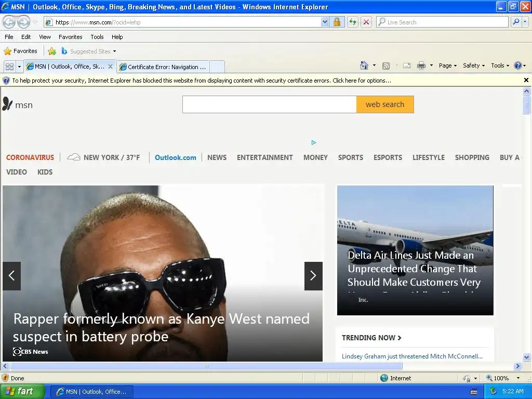Click the horizontal scrollbar thumb
Screen dimensions: 532x399
click(206, 366)
